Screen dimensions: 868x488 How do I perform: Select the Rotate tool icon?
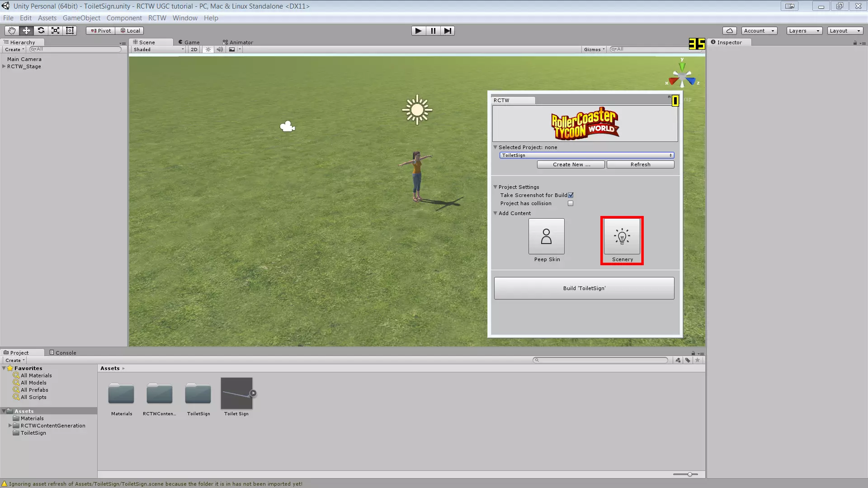click(x=41, y=31)
